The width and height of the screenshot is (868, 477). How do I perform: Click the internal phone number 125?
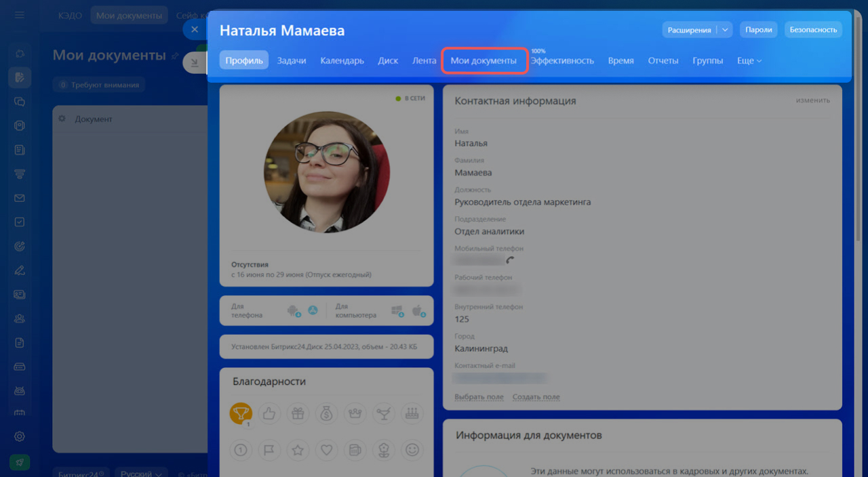tap(462, 319)
